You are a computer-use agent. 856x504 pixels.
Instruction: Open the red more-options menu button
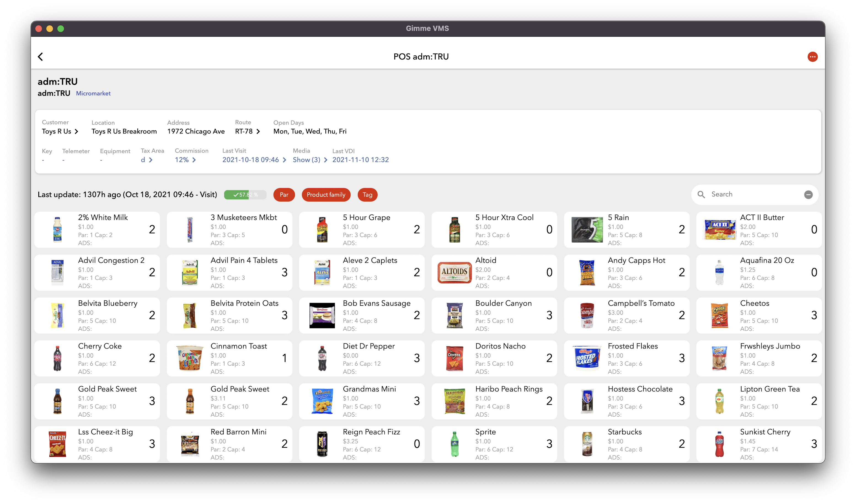click(x=812, y=57)
